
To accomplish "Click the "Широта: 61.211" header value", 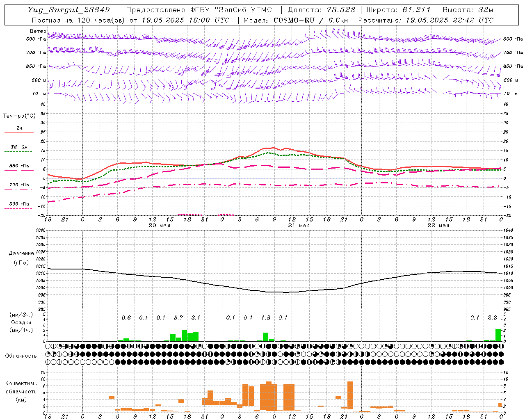I will point(398,10).
